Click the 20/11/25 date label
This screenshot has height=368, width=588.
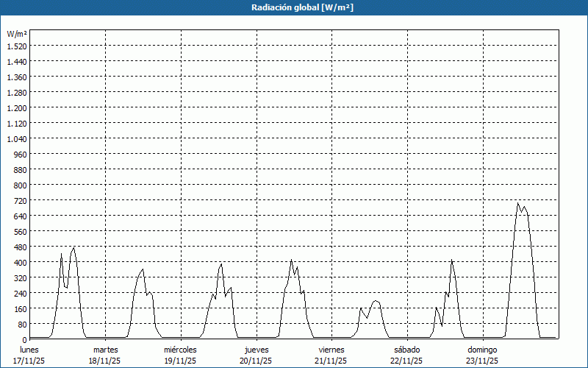click(x=256, y=361)
